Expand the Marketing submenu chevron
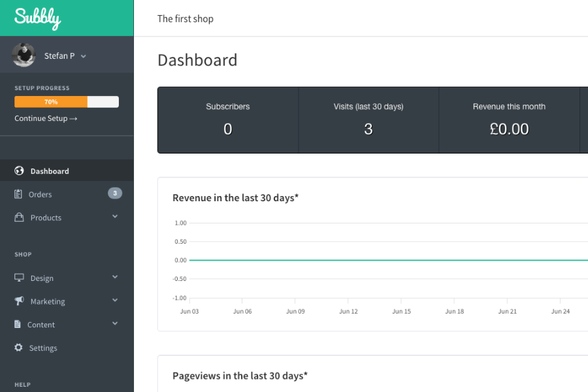 pyautogui.click(x=115, y=300)
